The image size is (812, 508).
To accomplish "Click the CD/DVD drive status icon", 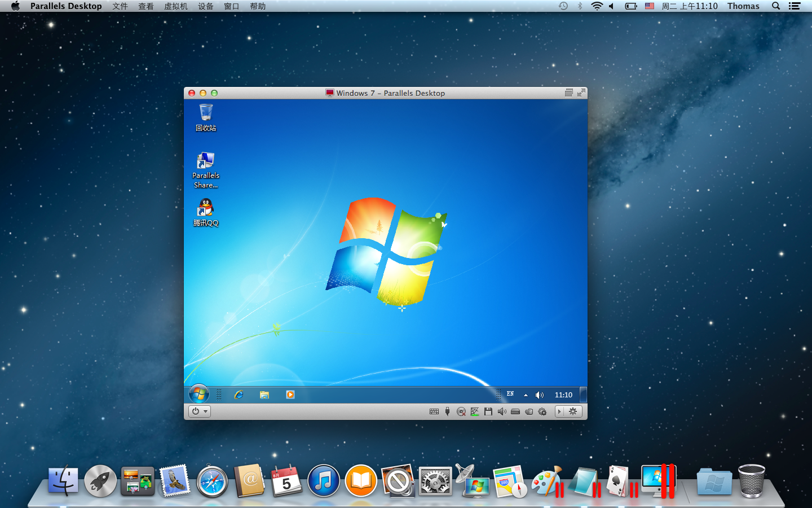I will (x=461, y=411).
